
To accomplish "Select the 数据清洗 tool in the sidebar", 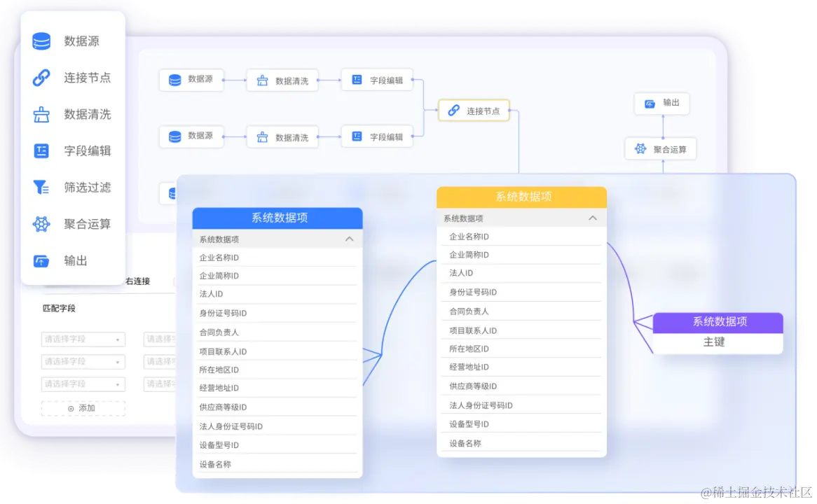I will [x=72, y=114].
